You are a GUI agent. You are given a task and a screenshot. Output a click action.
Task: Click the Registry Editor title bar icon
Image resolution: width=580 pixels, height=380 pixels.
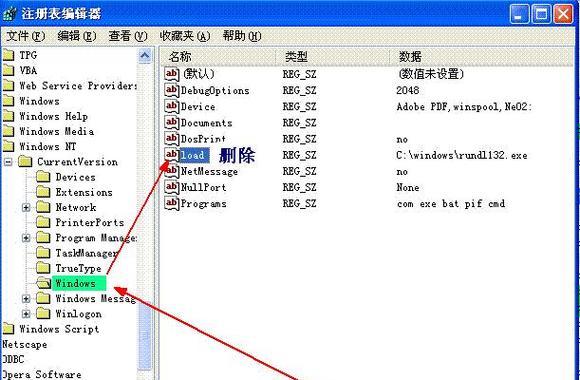10,14
